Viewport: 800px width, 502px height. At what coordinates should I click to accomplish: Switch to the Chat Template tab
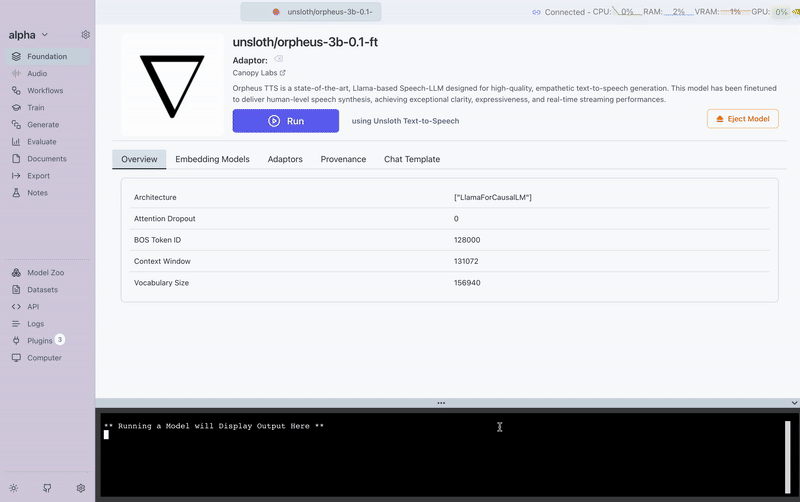[411, 159]
